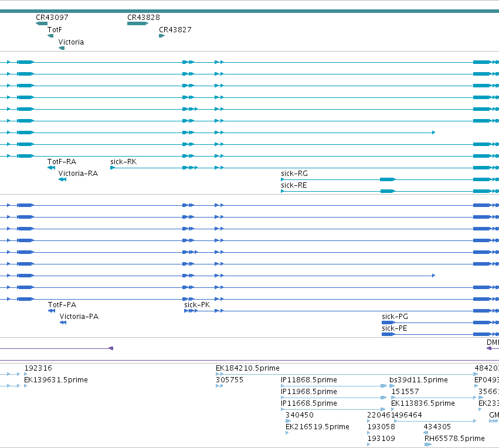Click the bs39d11.5prime EST label
Viewport: 499px width, 448px height.
coord(419,380)
